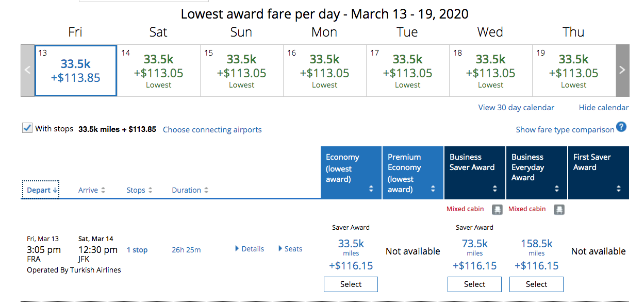Open Choose connecting airports link
644x306 pixels.
pyautogui.click(x=212, y=130)
